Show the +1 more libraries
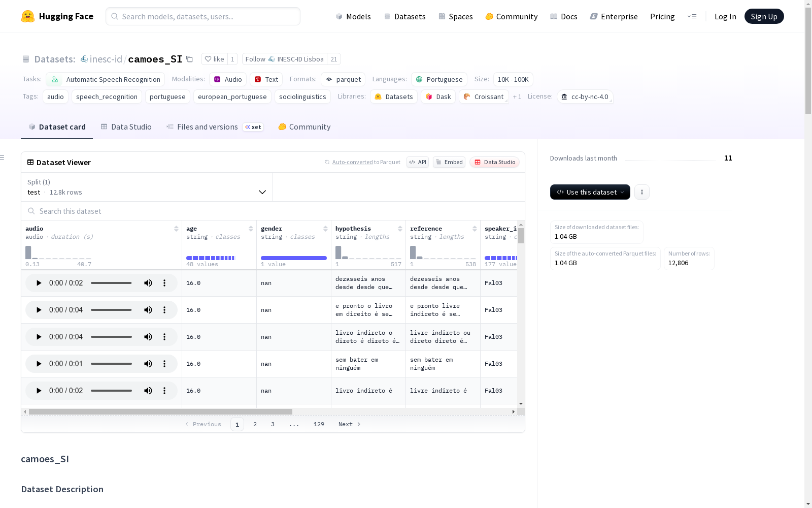The width and height of the screenshot is (812, 508). (x=517, y=97)
